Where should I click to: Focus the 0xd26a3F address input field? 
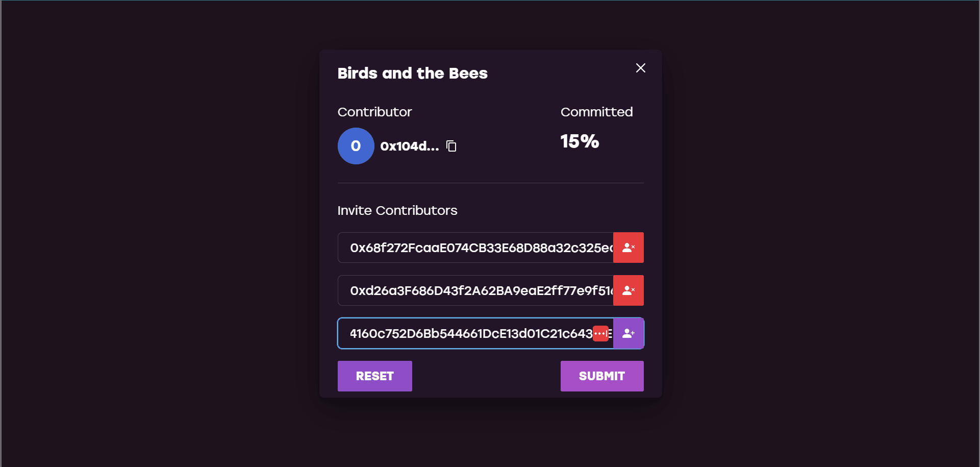474,290
